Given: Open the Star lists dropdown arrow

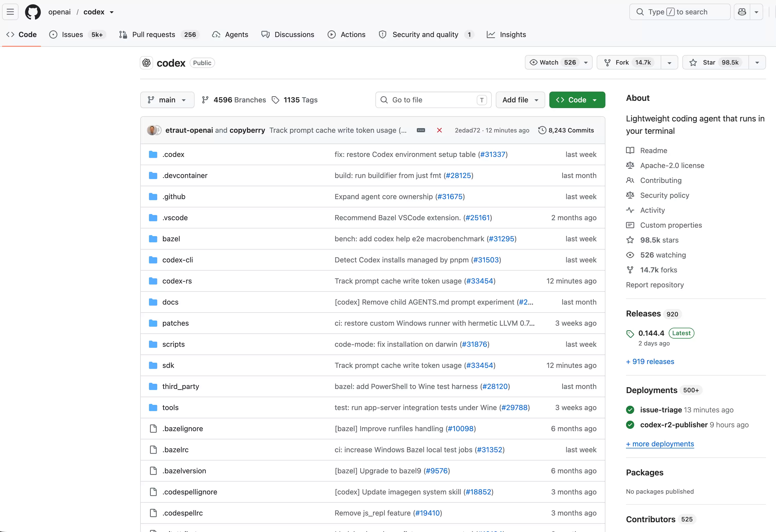Looking at the screenshot, I should pos(757,63).
